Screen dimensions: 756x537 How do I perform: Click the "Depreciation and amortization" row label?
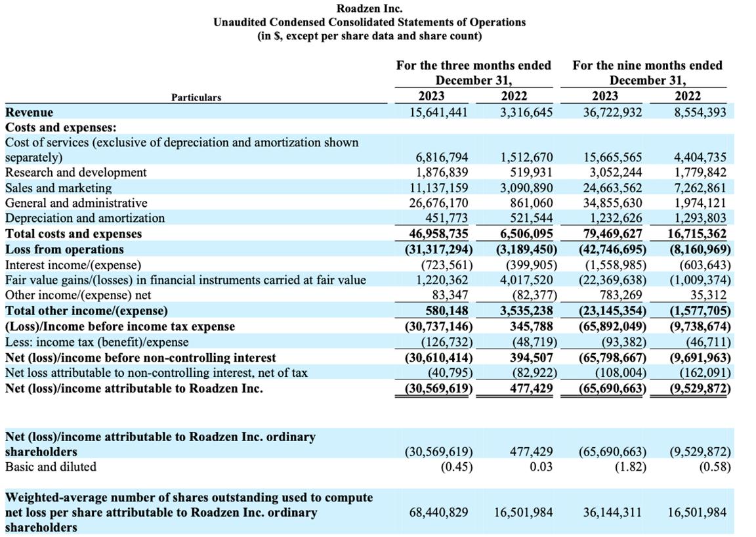coord(85,218)
